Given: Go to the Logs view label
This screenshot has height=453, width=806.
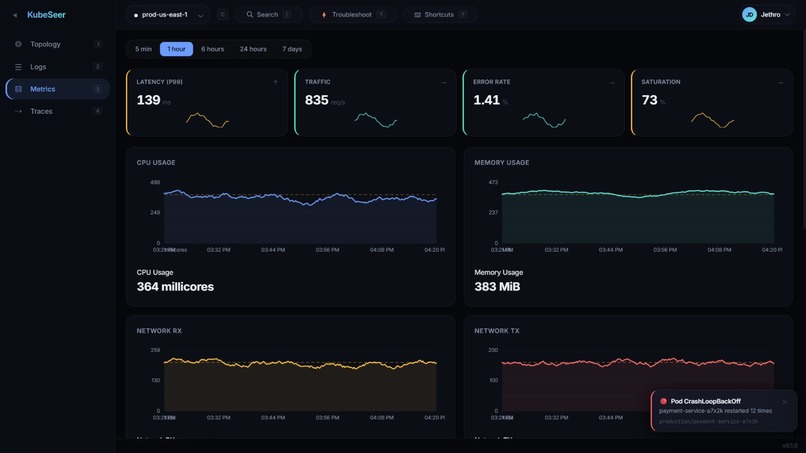Looking at the screenshot, I should click(38, 67).
